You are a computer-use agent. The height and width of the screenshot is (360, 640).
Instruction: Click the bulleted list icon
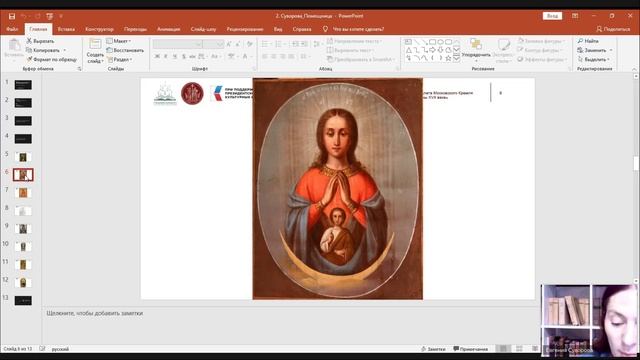(x=265, y=44)
